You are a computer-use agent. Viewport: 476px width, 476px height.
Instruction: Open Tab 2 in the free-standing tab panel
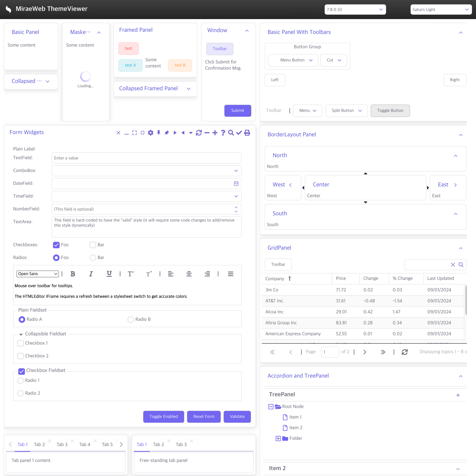159,444
